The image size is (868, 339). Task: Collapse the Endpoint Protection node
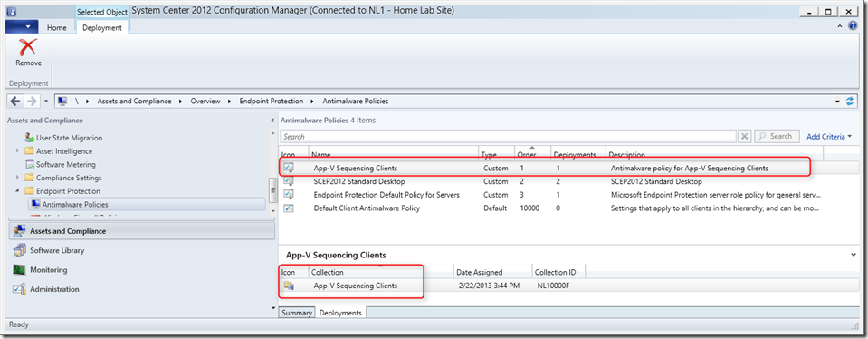coord(18,191)
